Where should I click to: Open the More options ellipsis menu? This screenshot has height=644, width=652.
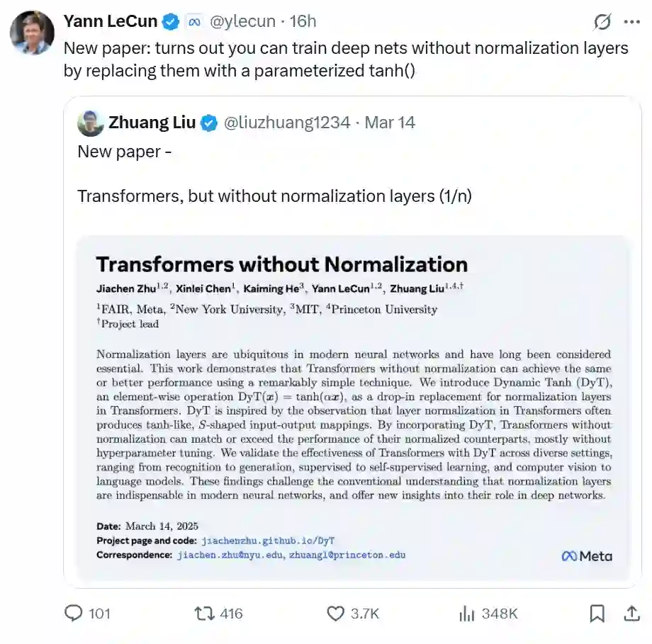(x=631, y=22)
